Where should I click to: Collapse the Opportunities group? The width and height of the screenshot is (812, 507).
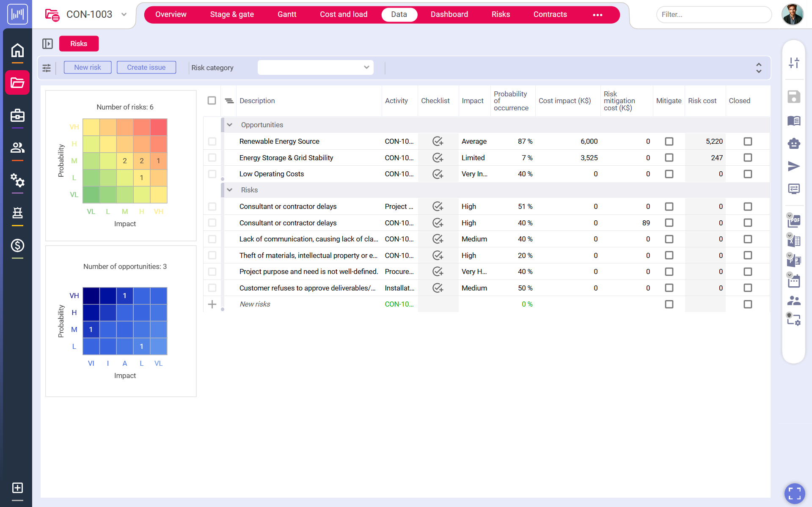coord(230,125)
